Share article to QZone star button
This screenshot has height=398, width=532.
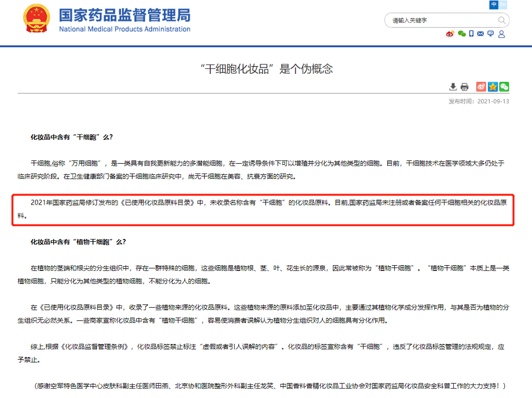click(x=493, y=87)
